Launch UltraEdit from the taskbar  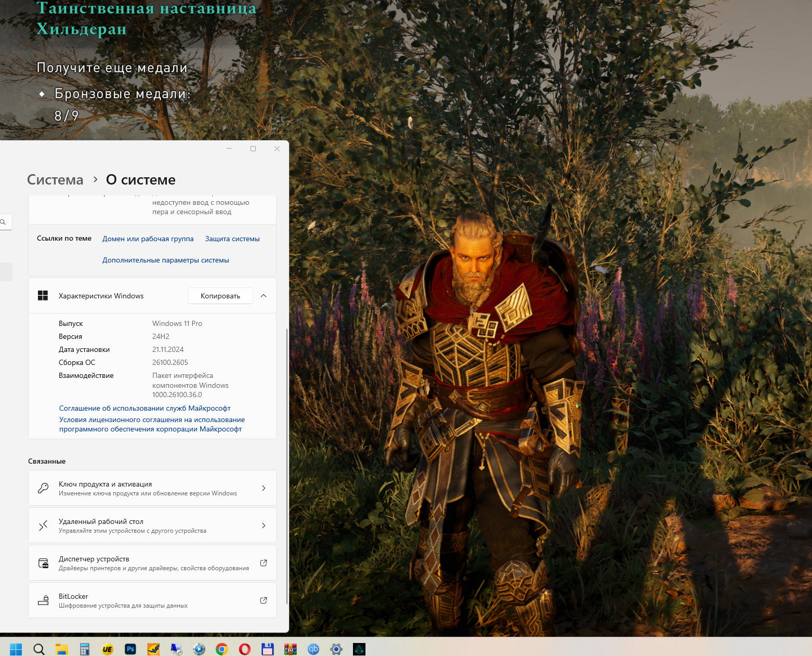[108, 649]
